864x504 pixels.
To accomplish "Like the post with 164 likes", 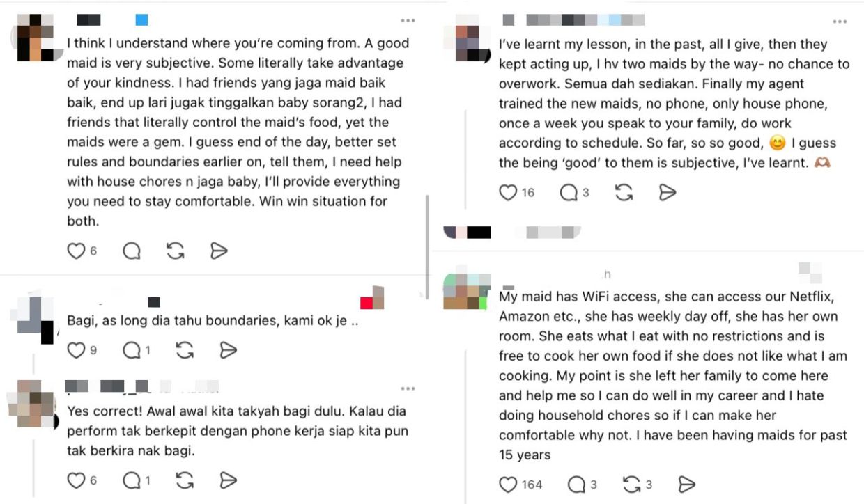I will coord(509,484).
